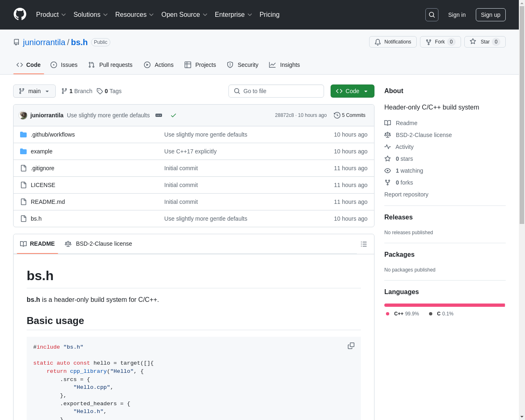Fork the repository using Fork button
Image resolution: width=525 pixels, height=420 pixels.
click(441, 42)
